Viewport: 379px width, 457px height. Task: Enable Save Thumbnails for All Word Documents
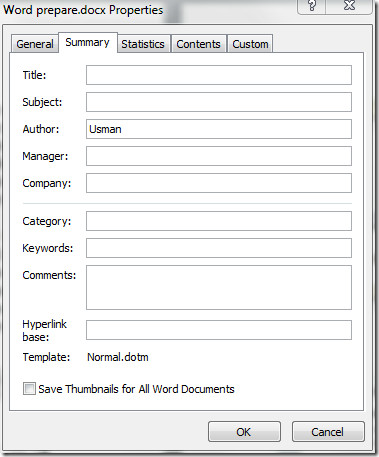[x=29, y=389]
